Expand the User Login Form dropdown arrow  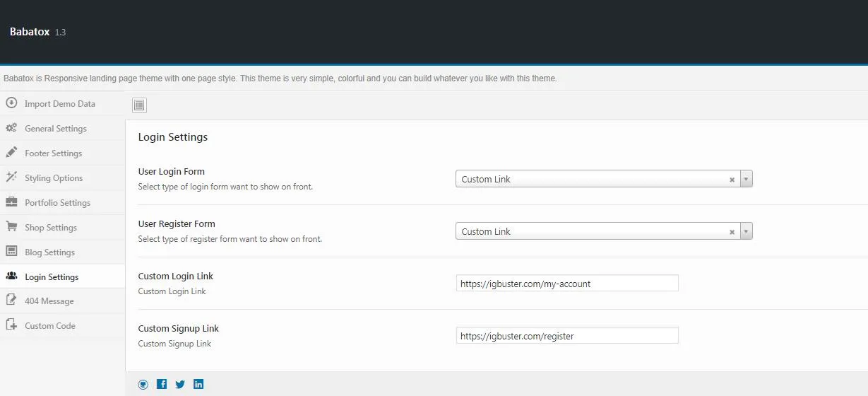pos(747,179)
